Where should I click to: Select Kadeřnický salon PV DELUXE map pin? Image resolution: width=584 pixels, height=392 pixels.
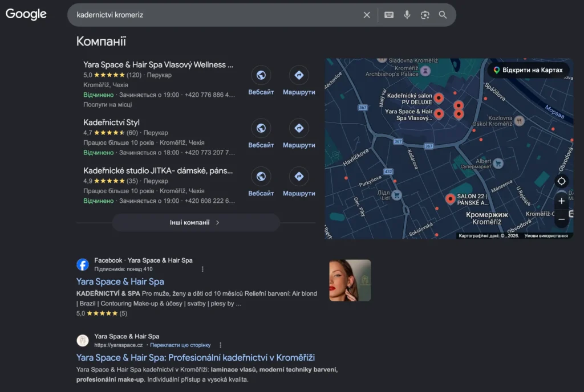point(439,98)
